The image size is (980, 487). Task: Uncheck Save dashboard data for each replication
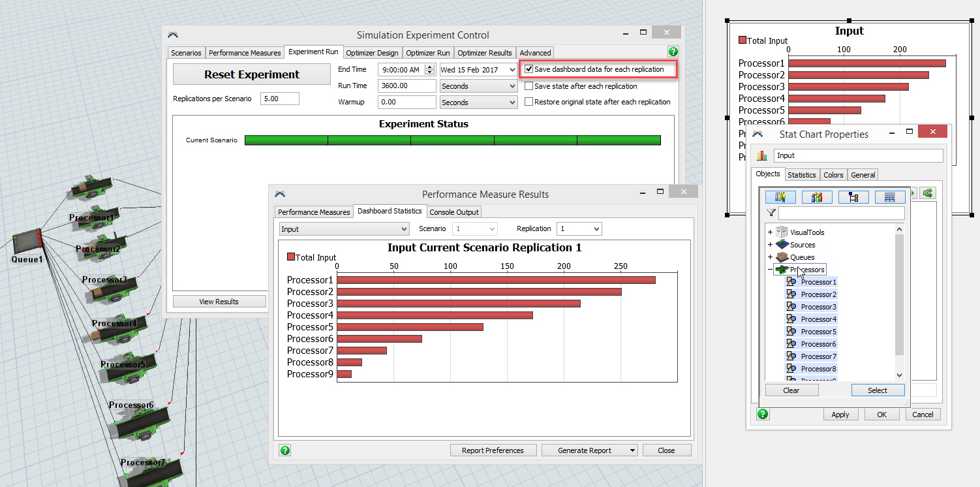pos(529,69)
